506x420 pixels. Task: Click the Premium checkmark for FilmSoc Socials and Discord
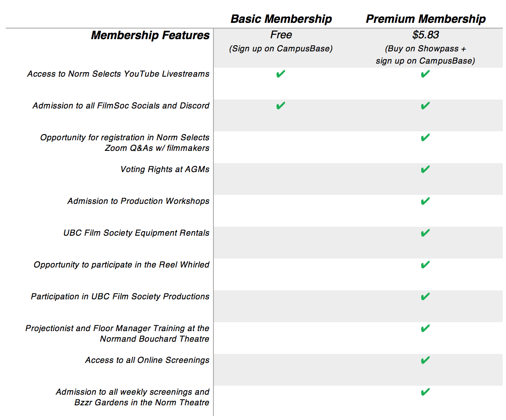[x=425, y=106]
